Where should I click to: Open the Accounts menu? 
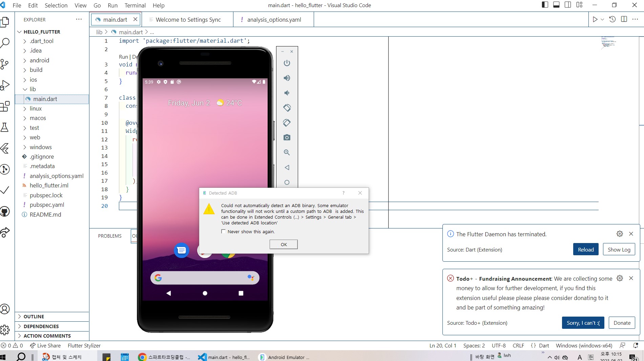coord(5,309)
